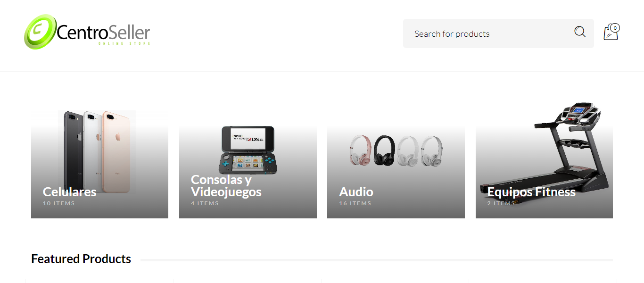644x283 pixels.
Task: Click the Featured Products heading
Action: (x=81, y=259)
